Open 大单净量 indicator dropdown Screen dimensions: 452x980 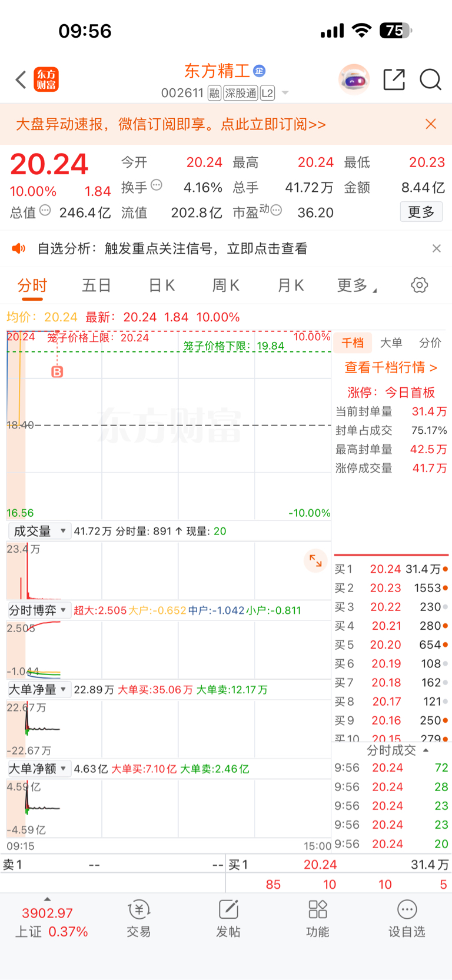pos(39,689)
